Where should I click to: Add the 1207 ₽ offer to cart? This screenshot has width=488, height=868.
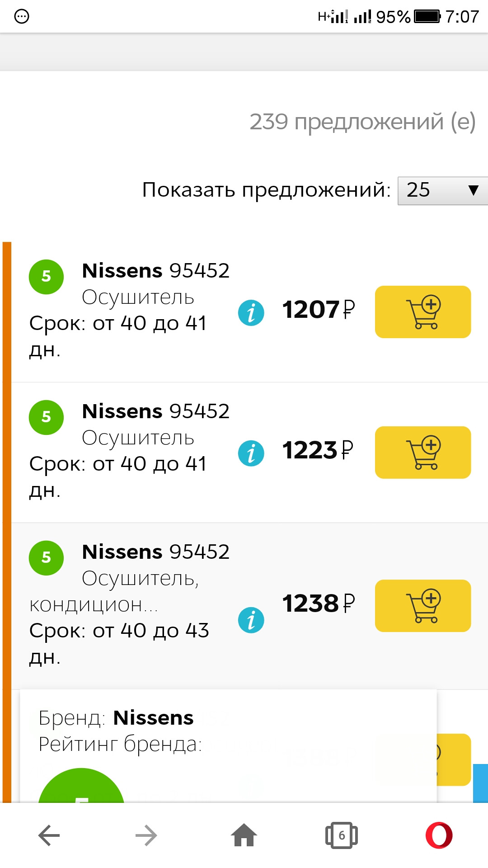coord(422,312)
